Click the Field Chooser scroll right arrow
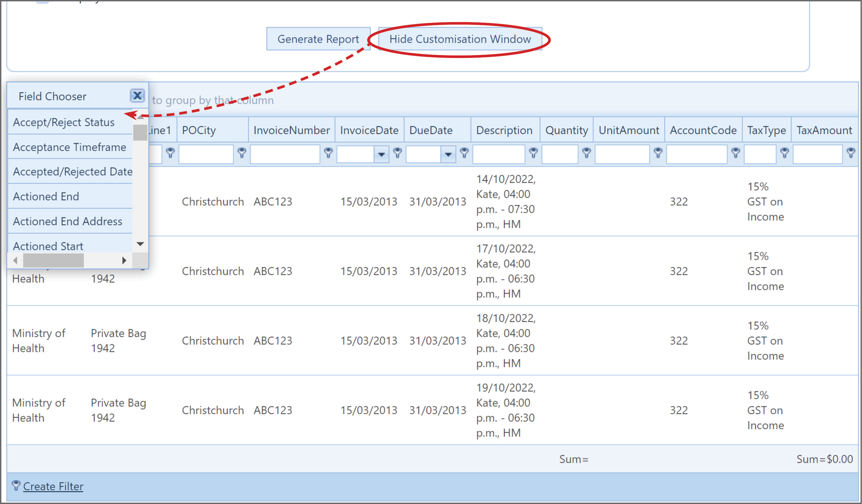This screenshot has width=862, height=504. tap(124, 260)
